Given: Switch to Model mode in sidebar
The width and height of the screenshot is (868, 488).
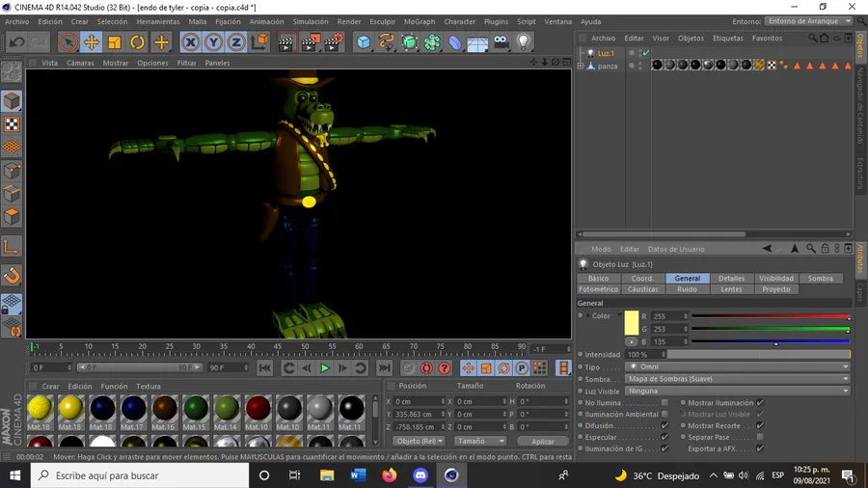Looking at the screenshot, I should click(x=12, y=101).
